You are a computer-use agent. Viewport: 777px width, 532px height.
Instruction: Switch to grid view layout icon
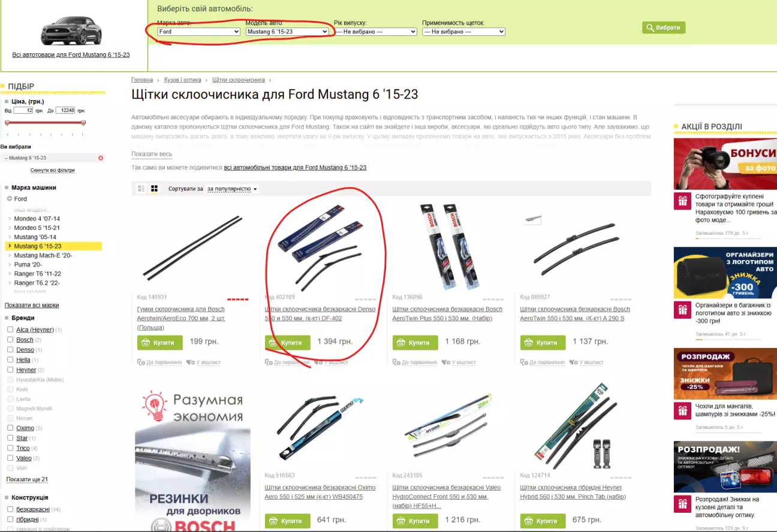(154, 189)
